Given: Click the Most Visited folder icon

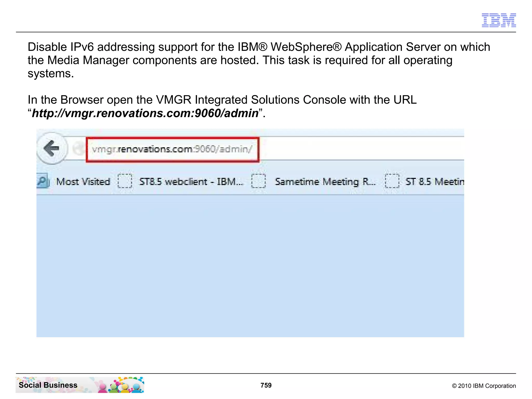Looking at the screenshot, I should [43, 181].
